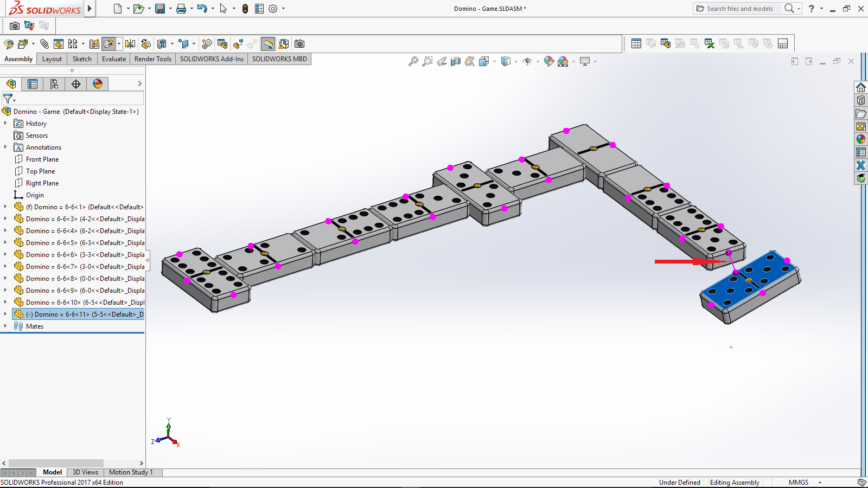868x488 pixels.
Task: Open the Design Library in the task pane
Action: 861,100
